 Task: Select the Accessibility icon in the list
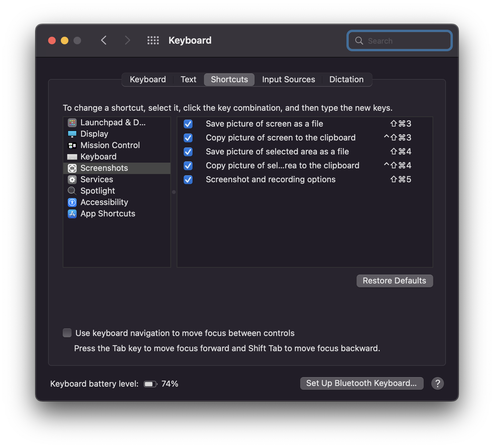coord(72,202)
